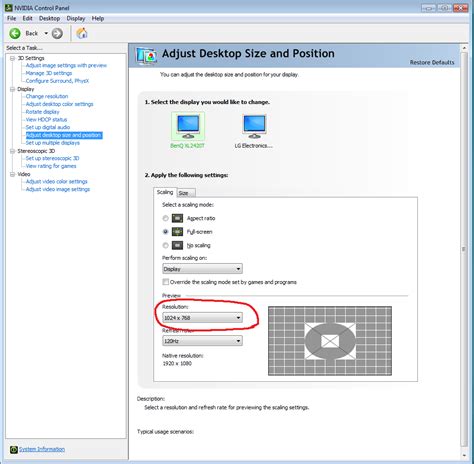474x464 pixels.
Task: Open the Help menu
Action: pos(98,18)
